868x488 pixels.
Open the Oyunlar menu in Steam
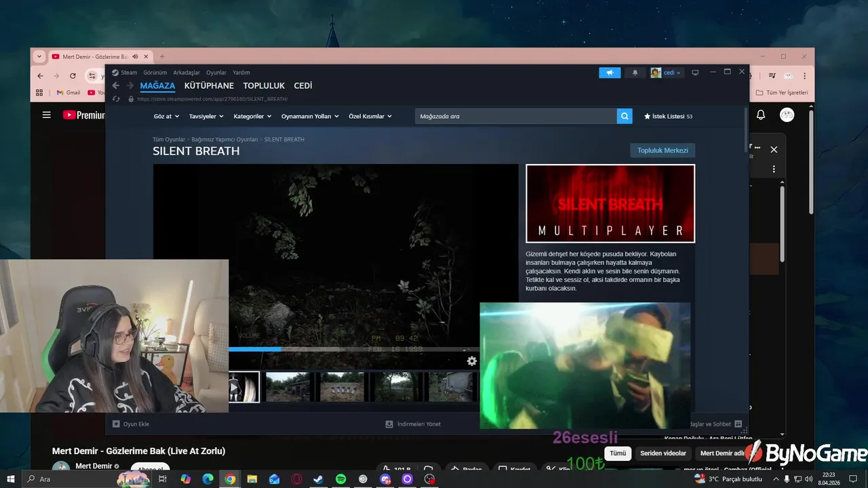[x=216, y=73]
